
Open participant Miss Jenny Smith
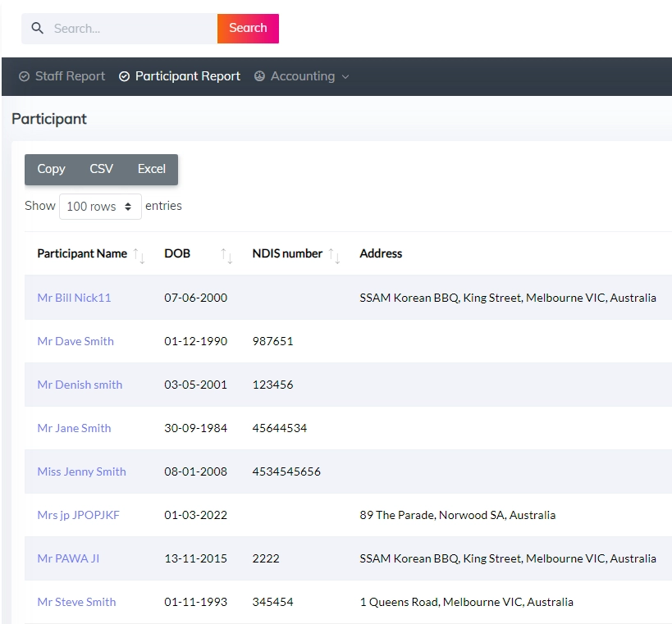pos(82,471)
